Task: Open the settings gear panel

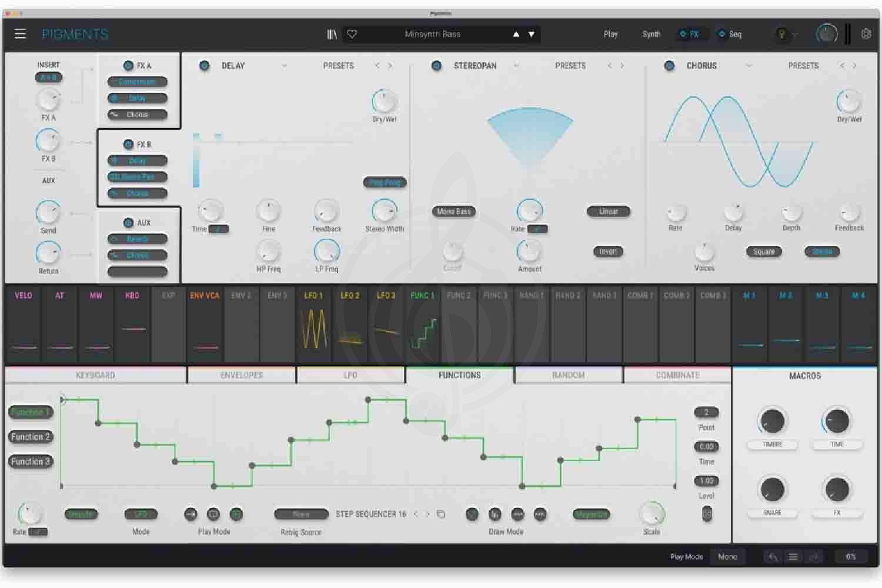Action: pyautogui.click(x=866, y=34)
